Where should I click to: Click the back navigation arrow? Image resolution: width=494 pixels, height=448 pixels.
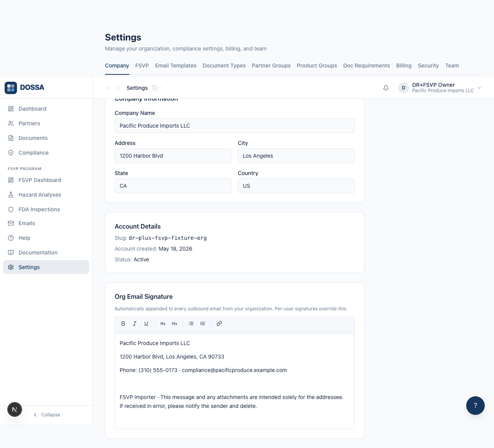(x=107, y=88)
